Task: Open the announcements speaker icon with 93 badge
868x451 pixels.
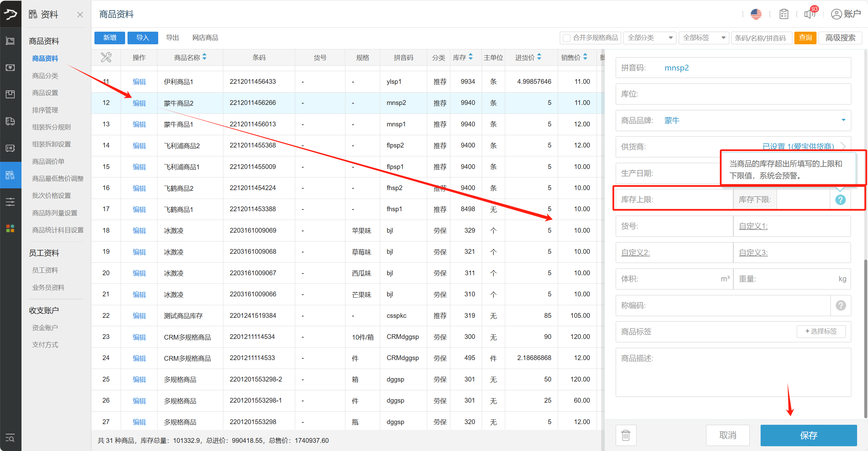Action: [809, 14]
